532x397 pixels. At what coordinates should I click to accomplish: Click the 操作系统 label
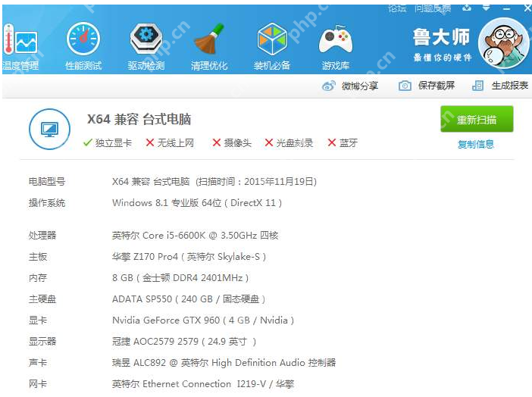click(47, 203)
